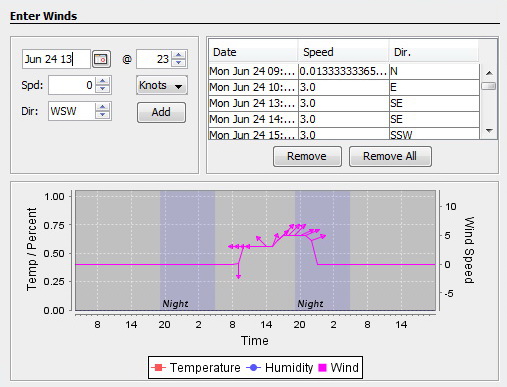Click the Time axis label
Viewport: 507px width, 387px height.
pyautogui.click(x=255, y=341)
